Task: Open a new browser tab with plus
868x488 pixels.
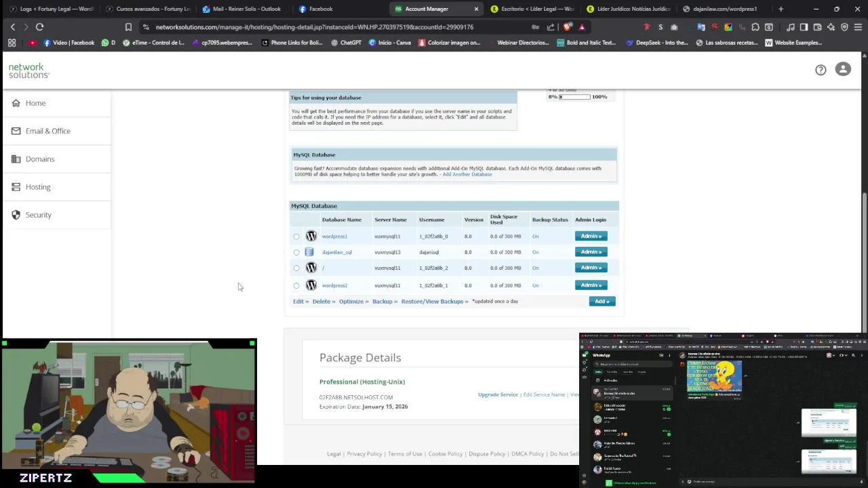Action: tap(781, 9)
